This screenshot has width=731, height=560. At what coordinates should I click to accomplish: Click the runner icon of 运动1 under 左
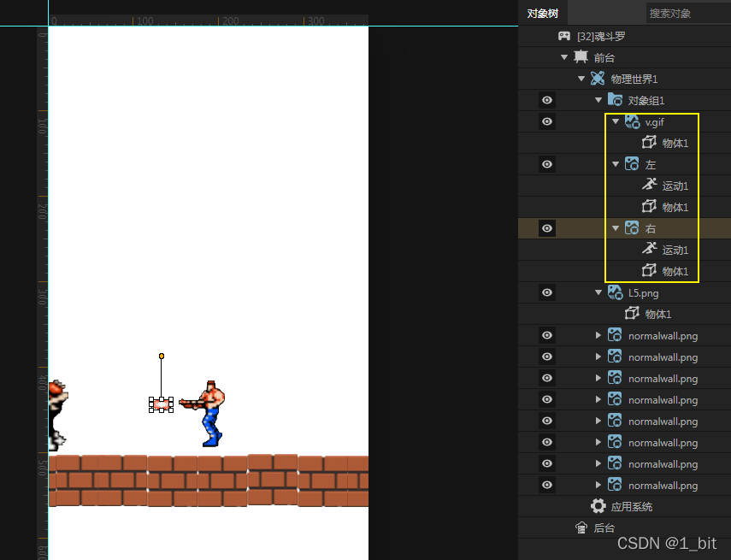pos(649,186)
